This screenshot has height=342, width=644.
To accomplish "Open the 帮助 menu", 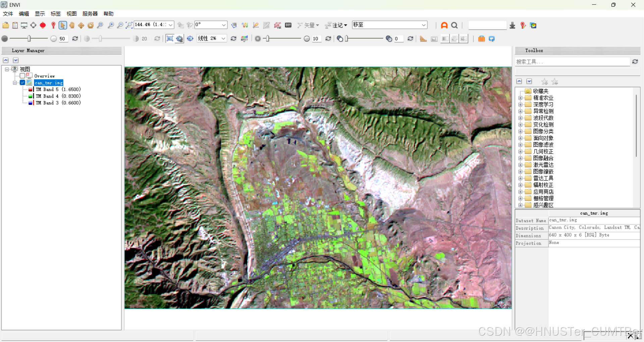I will click(108, 14).
